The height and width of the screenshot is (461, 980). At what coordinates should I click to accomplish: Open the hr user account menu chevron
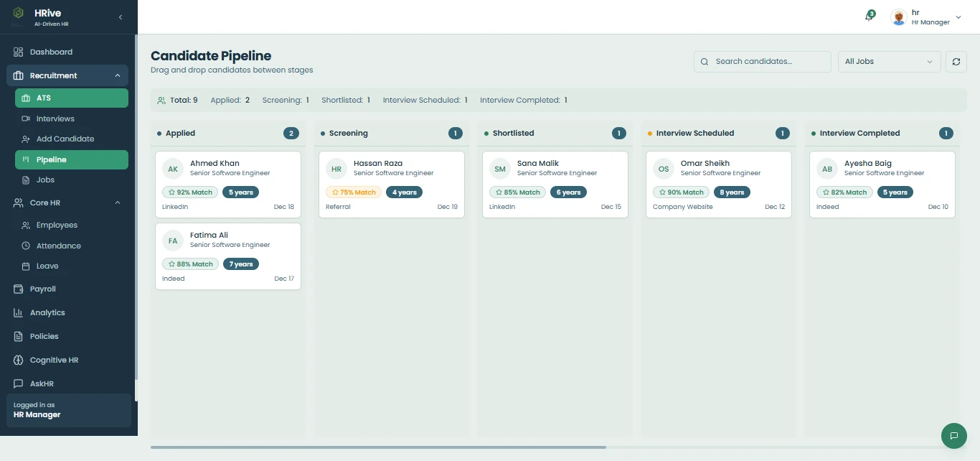(x=958, y=17)
